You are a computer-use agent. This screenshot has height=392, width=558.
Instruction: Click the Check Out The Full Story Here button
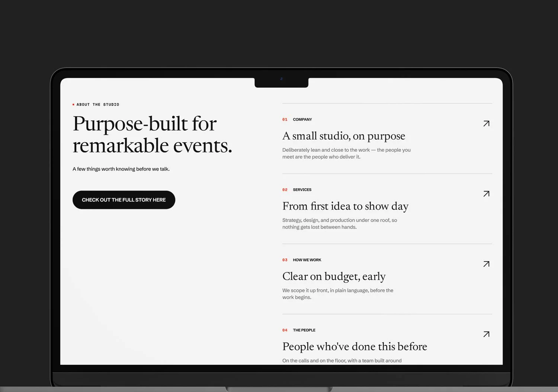tap(124, 200)
